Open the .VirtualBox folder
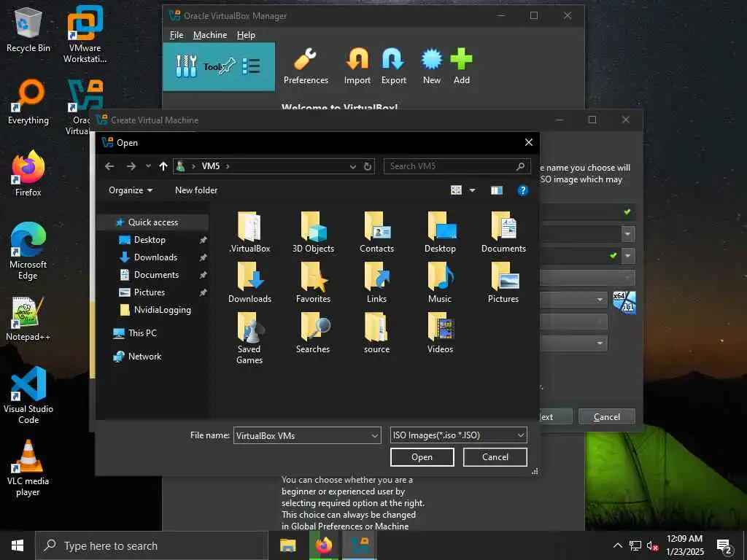The width and height of the screenshot is (747, 560). 249,232
